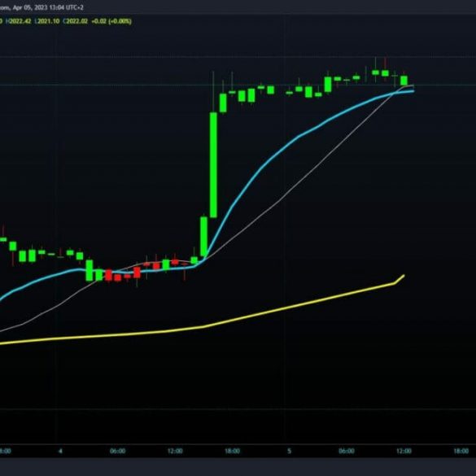Click the +0.02 (+0.00%) change readout
Image resolution: width=476 pixels, height=476 pixels.
(111, 21)
